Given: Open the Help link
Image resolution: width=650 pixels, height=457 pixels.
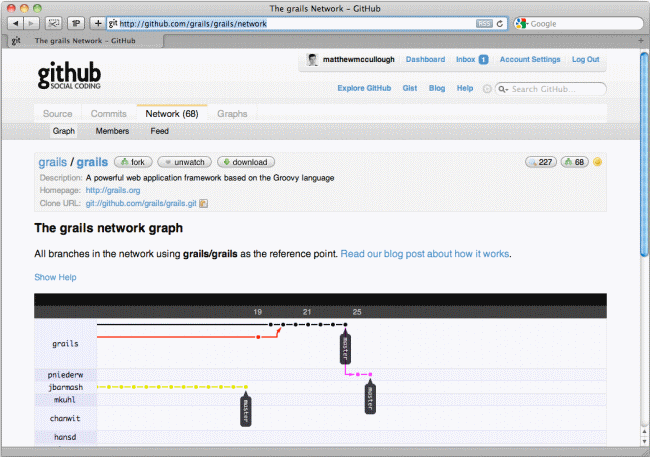Looking at the screenshot, I should [x=465, y=88].
